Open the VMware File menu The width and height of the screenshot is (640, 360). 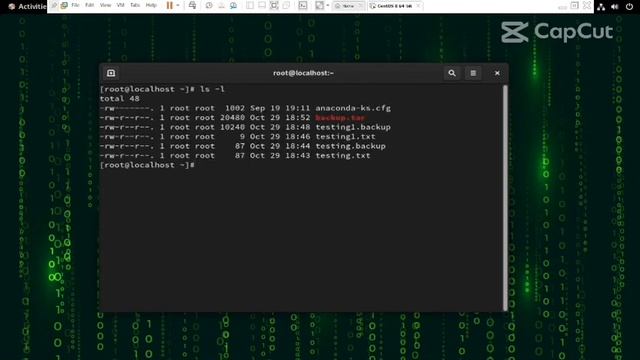[x=75, y=5]
